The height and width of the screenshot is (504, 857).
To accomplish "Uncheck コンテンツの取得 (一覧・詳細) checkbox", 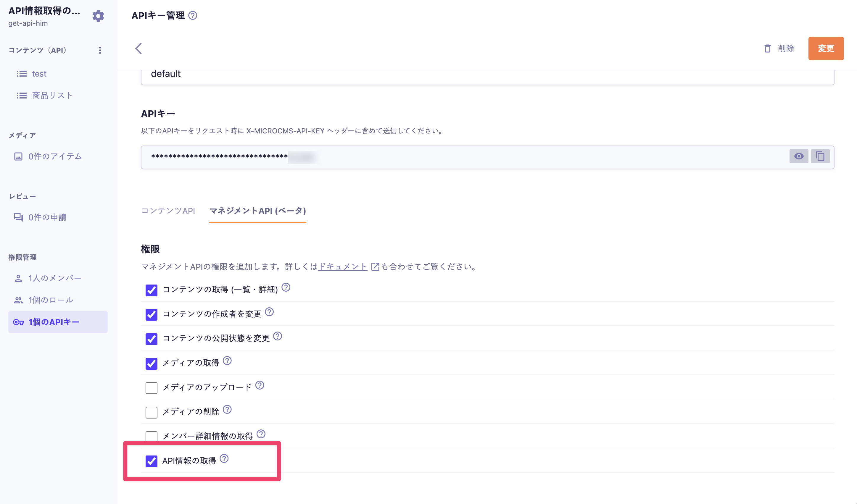I will pos(151,290).
